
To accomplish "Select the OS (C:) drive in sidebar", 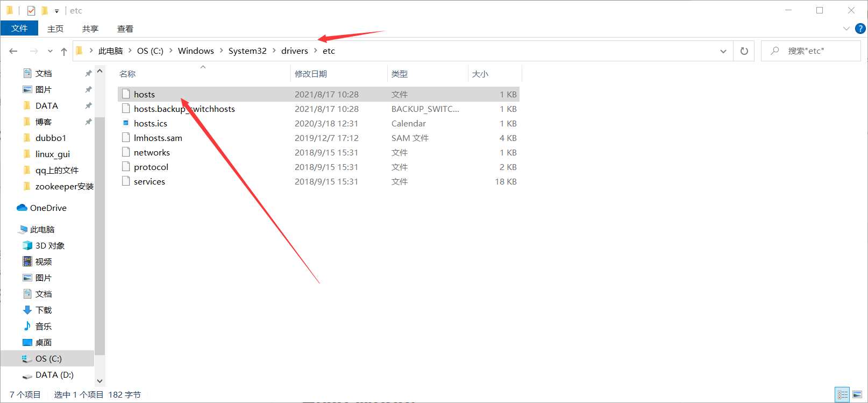I will point(48,358).
